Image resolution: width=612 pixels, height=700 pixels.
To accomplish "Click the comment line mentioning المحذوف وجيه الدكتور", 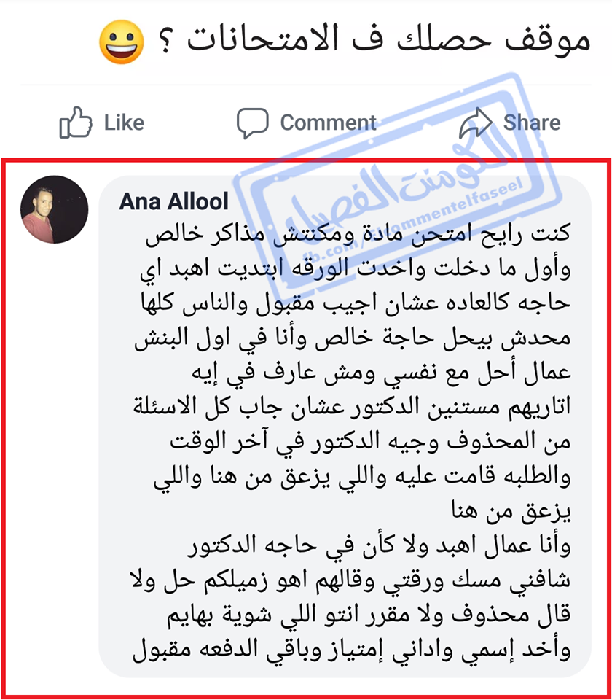I will click(370, 442).
